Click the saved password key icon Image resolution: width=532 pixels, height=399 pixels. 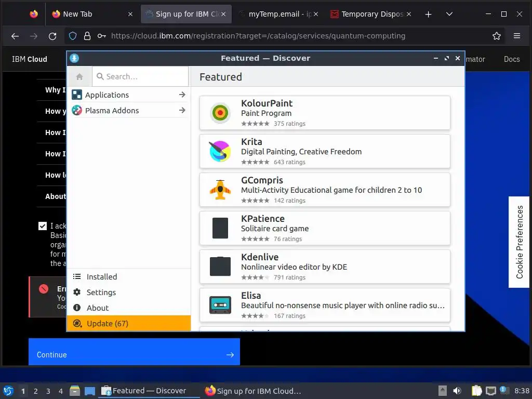pos(101,36)
